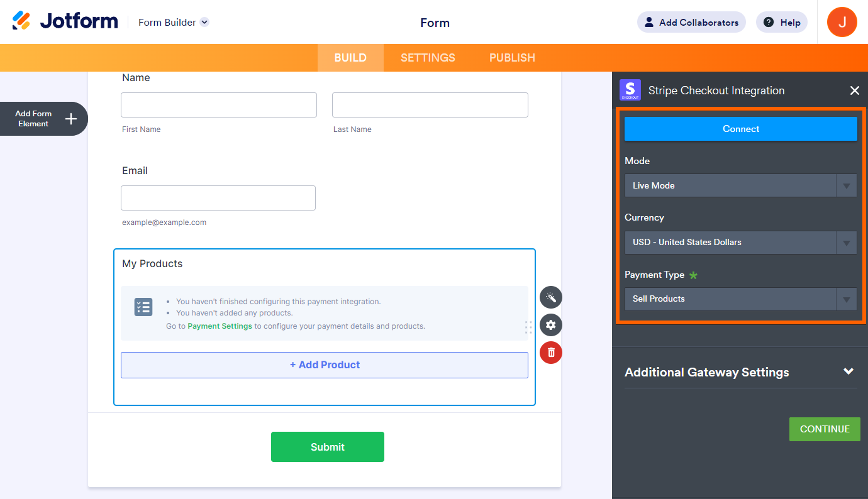
Task: Click the First Name sublabel
Action: [x=142, y=129]
